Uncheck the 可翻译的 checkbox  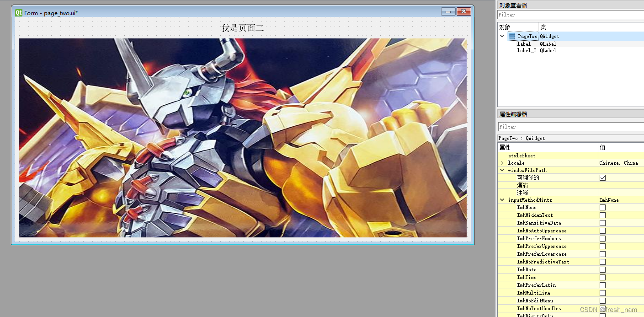click(602, 177)
